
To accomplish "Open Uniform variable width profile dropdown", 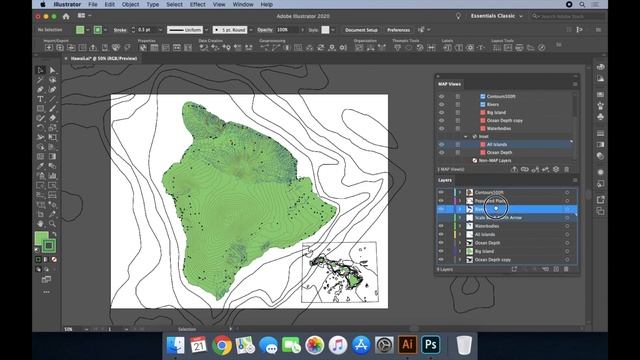I will tap(206, 30).
